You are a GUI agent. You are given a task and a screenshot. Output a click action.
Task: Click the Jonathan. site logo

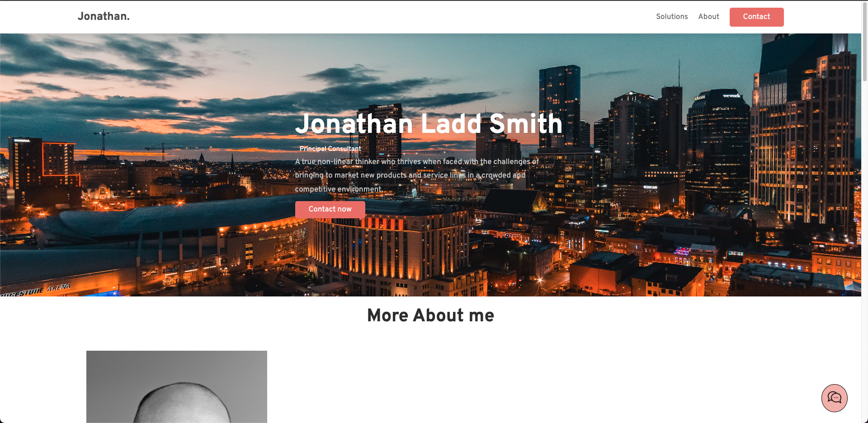pos(104,16)
